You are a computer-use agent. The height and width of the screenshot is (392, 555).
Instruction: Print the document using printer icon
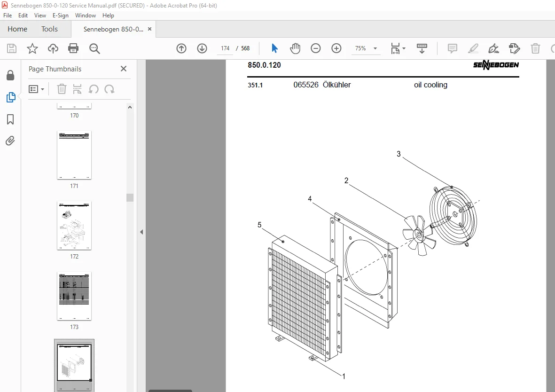[x=73, y=48]
